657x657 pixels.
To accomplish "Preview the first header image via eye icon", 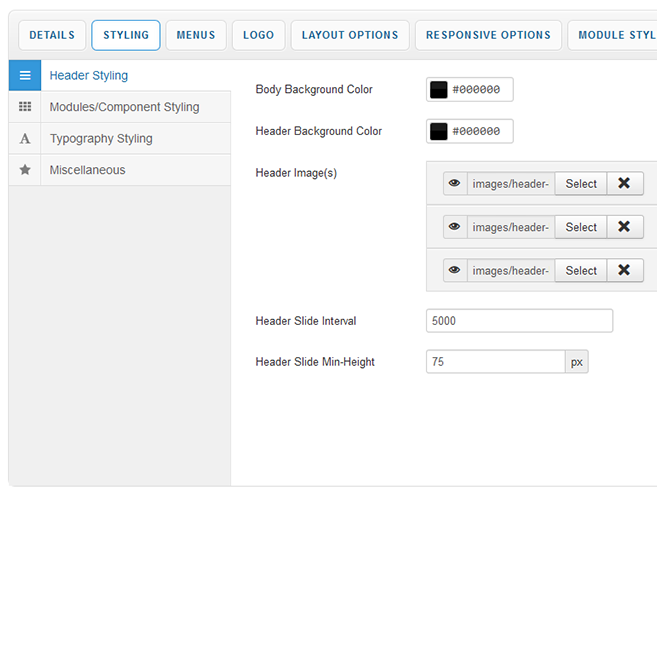I will pyautogui.click(x=455, y=184).
